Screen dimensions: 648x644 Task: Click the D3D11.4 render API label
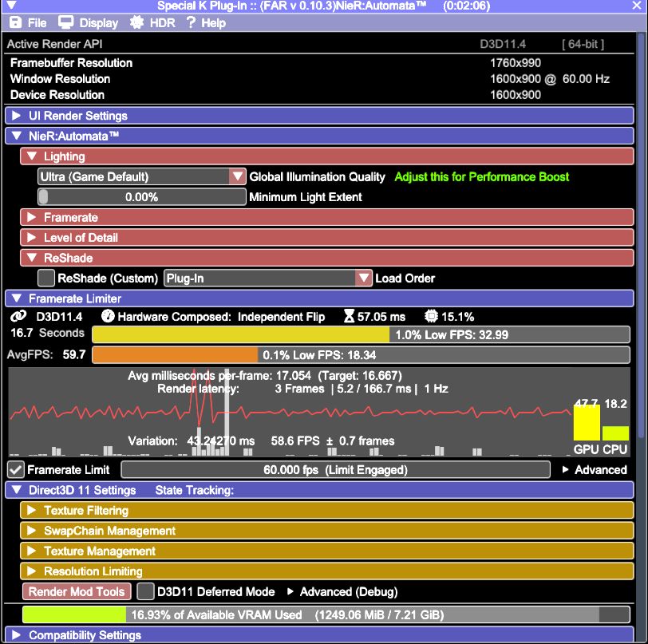(503, 44)
